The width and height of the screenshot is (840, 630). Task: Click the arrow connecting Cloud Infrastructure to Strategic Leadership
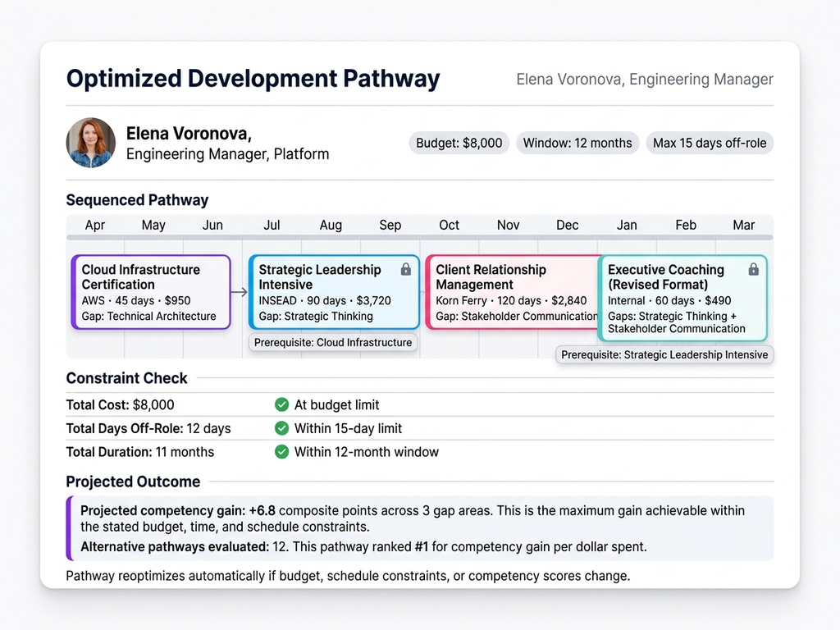(x=239, y=291)
